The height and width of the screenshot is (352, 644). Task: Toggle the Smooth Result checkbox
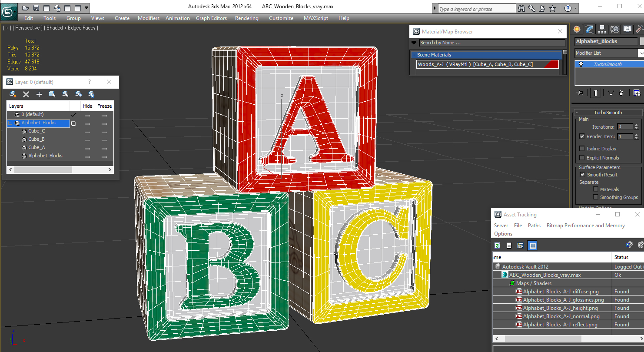(582, 175)
